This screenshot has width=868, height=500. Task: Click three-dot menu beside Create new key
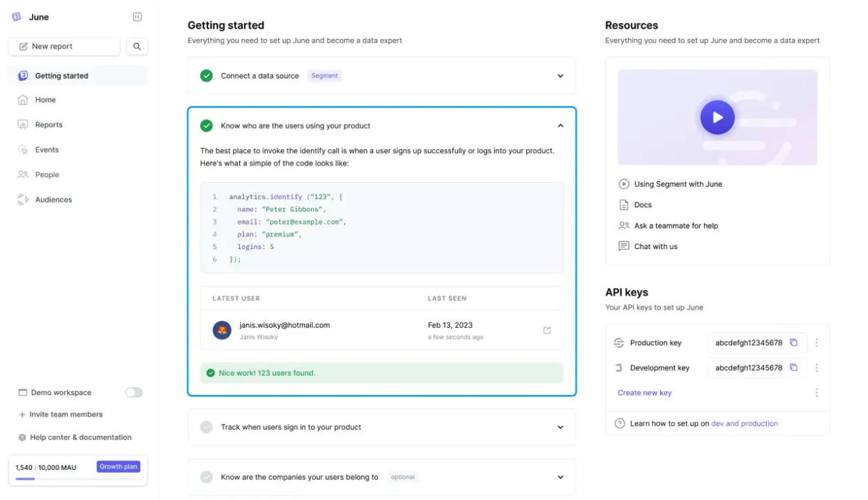(x=816, y=393)
